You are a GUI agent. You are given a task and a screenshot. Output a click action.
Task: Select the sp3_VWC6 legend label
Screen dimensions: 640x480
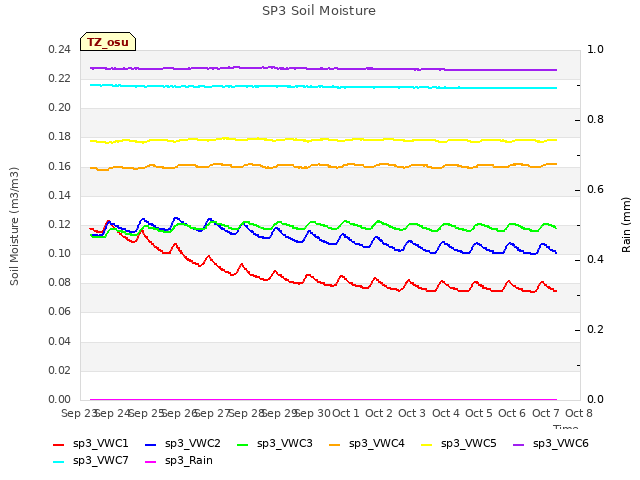[x=561, y=444]
